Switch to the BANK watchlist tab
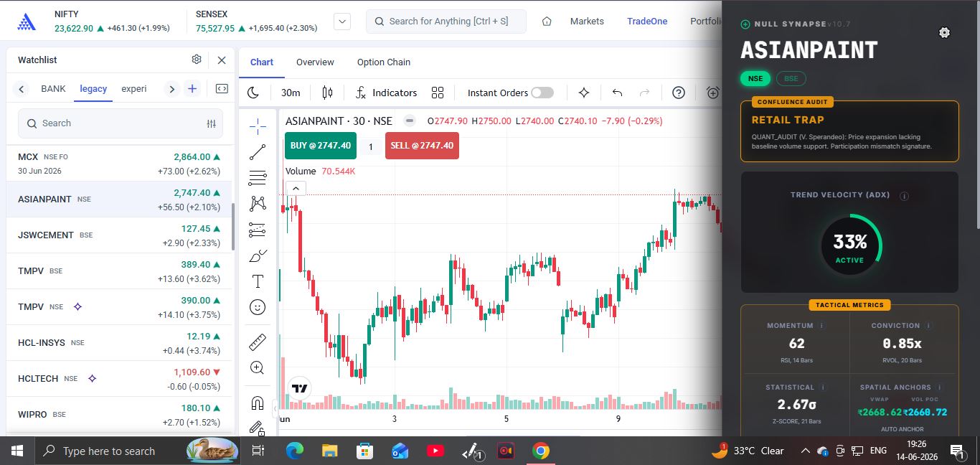The height and width of the screenshot is (465, 980). [53, 89]
